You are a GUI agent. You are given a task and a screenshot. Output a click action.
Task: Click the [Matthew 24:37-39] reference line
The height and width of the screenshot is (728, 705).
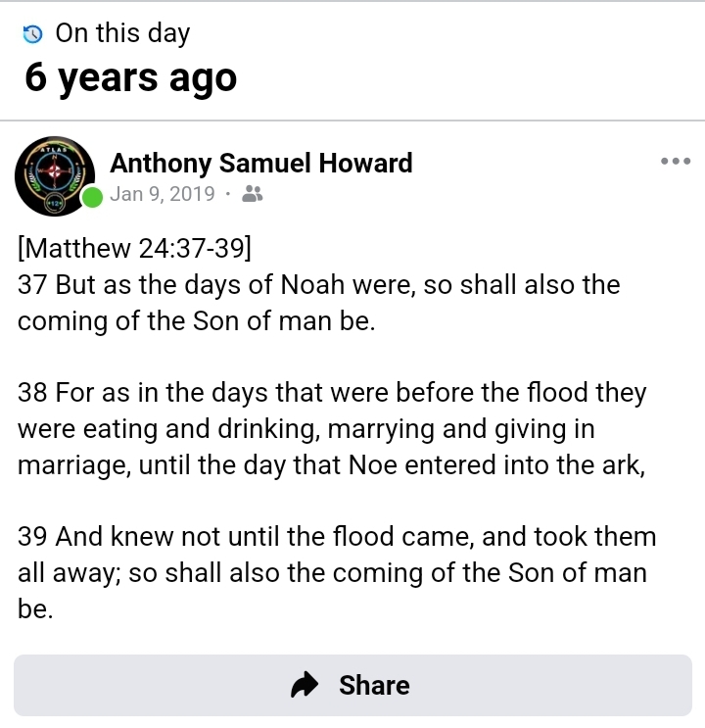click(x=135, y=248)
